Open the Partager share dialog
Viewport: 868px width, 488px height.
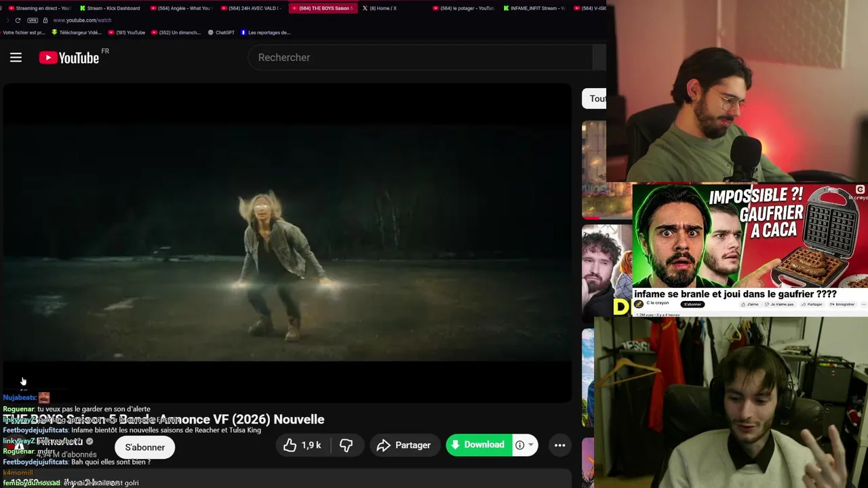pyautogui.click(x=404, y=445)
